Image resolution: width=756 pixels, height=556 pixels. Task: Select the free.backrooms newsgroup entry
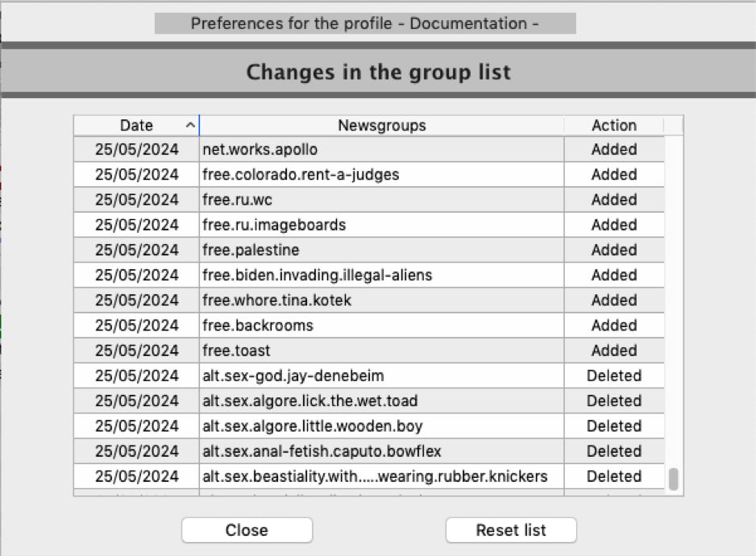click(258, 326)
